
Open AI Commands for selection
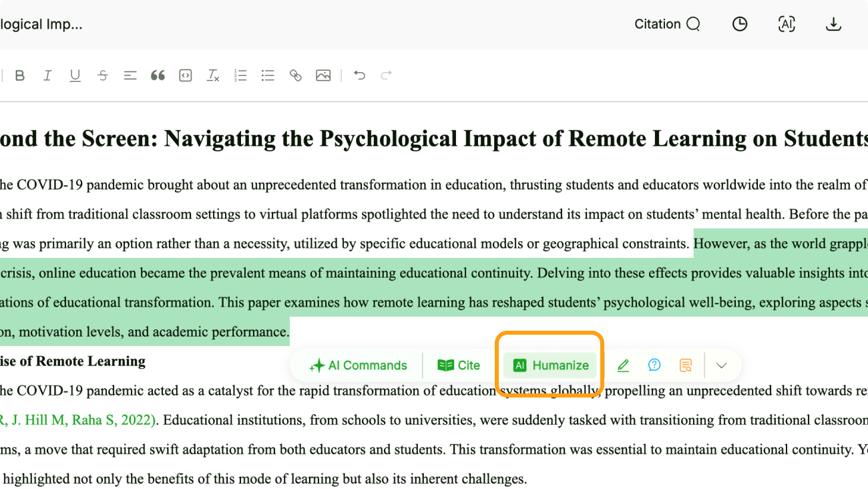(358, 365)
